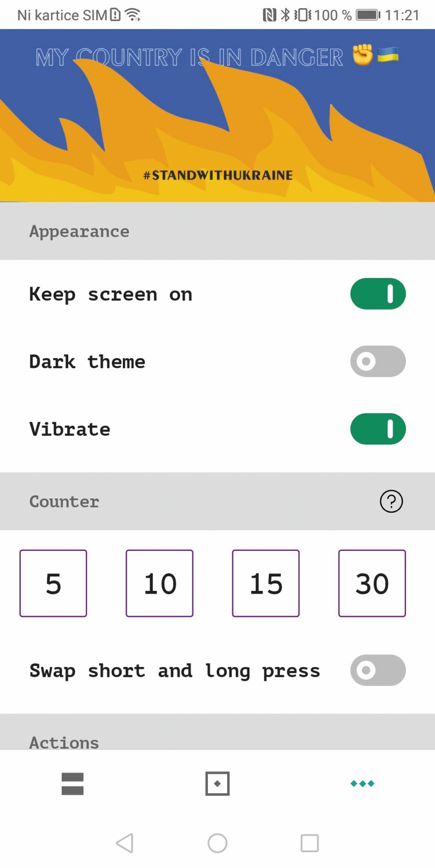Enable the Dark theme switch
The width and height of the screenshot is (435, 868).
click(378, 362)
